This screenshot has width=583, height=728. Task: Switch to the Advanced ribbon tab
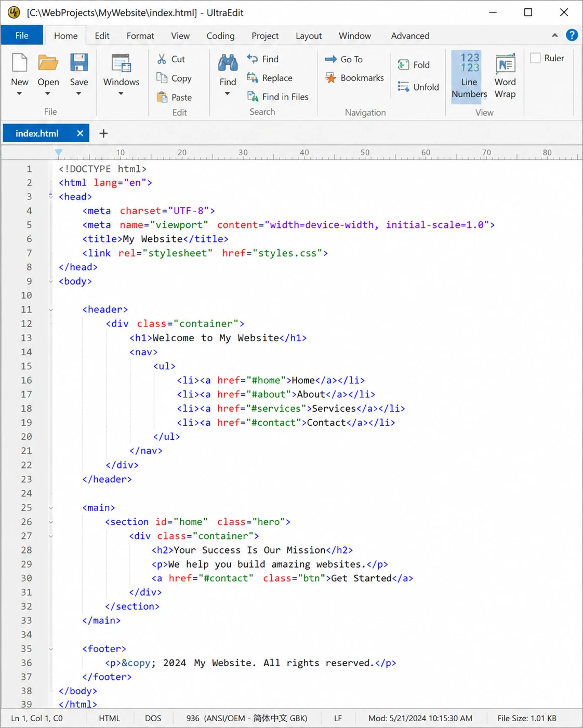410,36
